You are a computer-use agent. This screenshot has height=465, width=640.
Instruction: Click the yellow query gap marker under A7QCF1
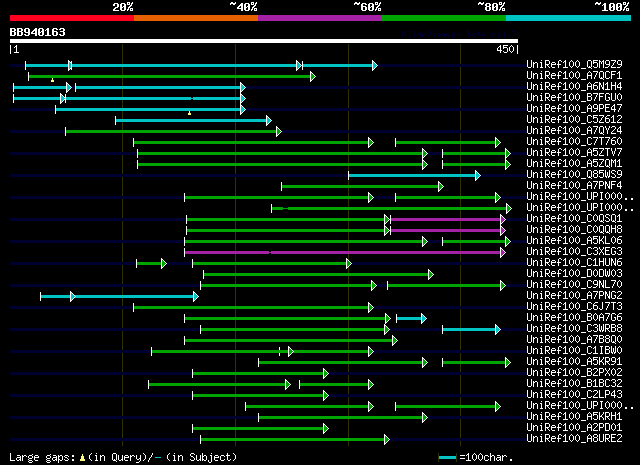[52, 80]
